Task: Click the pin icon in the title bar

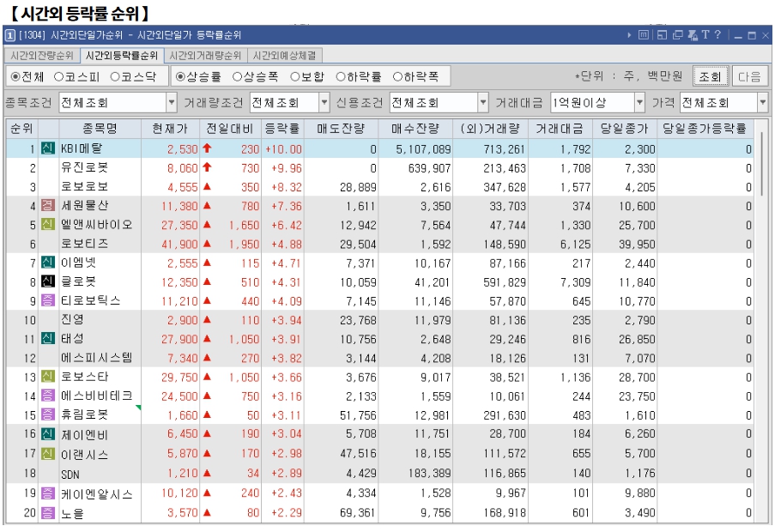Action: pos(692,35)
